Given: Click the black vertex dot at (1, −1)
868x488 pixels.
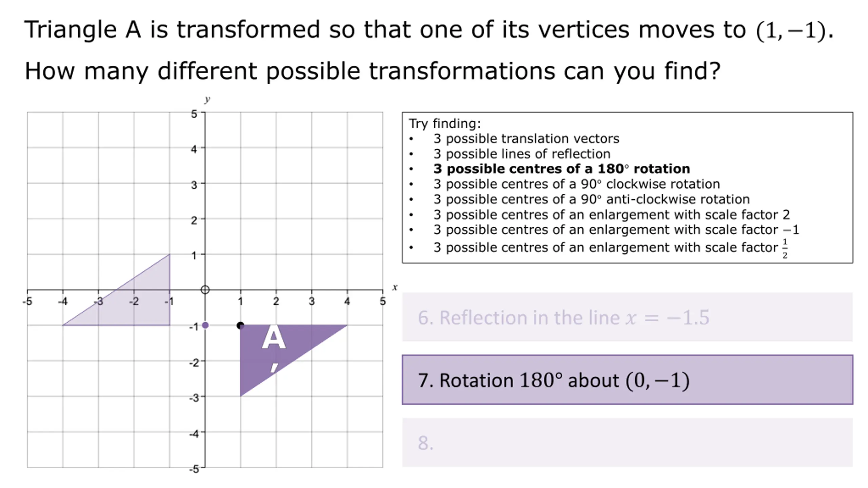Looking at the screenshot, I should [240, 326].
